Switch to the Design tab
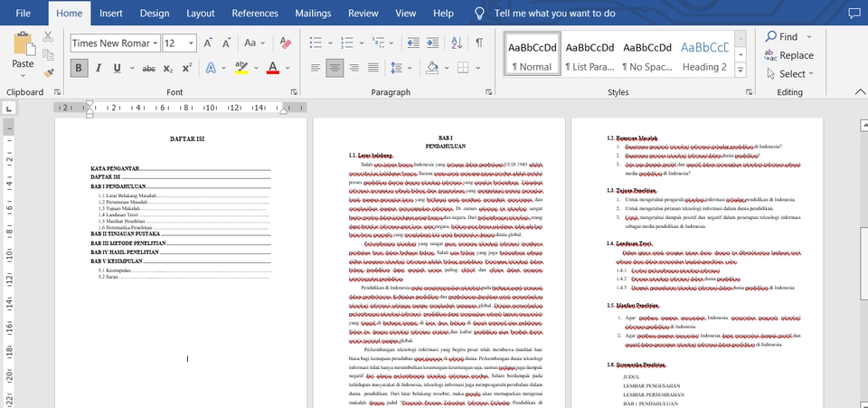This screenshot has height=408, width=868. [x=155, y=14]
